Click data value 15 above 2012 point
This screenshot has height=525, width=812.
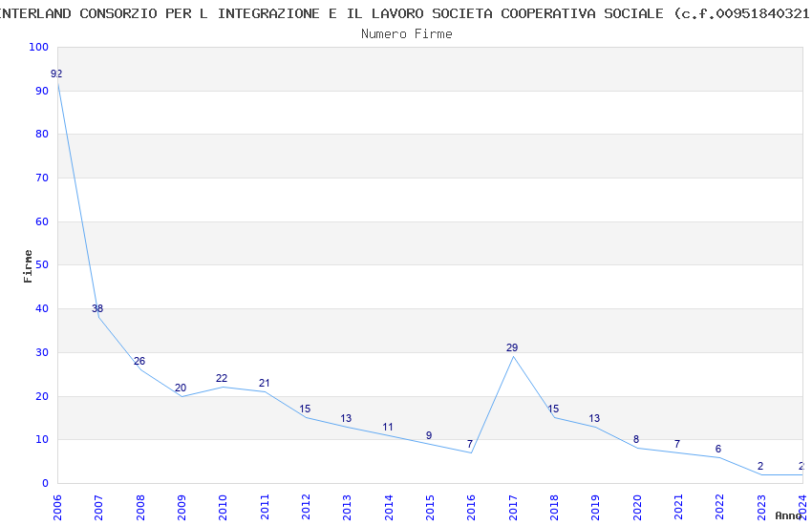pos(305,409)
